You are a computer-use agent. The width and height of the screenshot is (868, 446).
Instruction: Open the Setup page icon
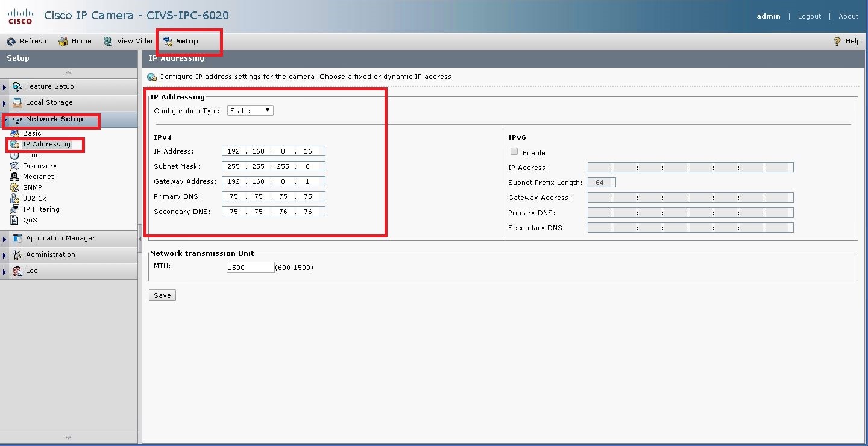(x=166, y=40)
